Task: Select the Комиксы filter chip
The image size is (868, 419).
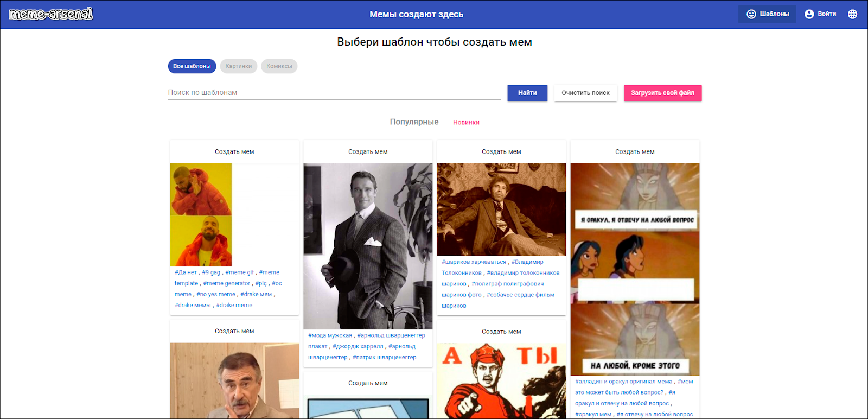Action: pos(279,66)
